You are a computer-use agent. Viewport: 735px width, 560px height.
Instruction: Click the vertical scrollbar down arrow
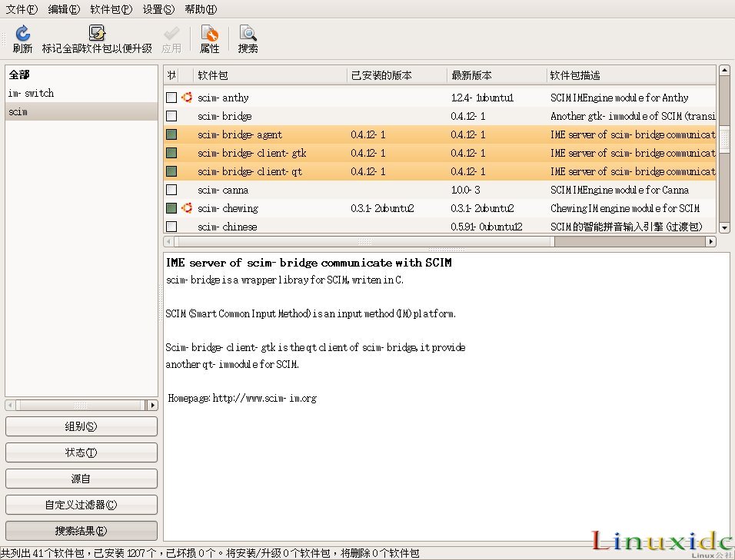[x=723, y=227]
